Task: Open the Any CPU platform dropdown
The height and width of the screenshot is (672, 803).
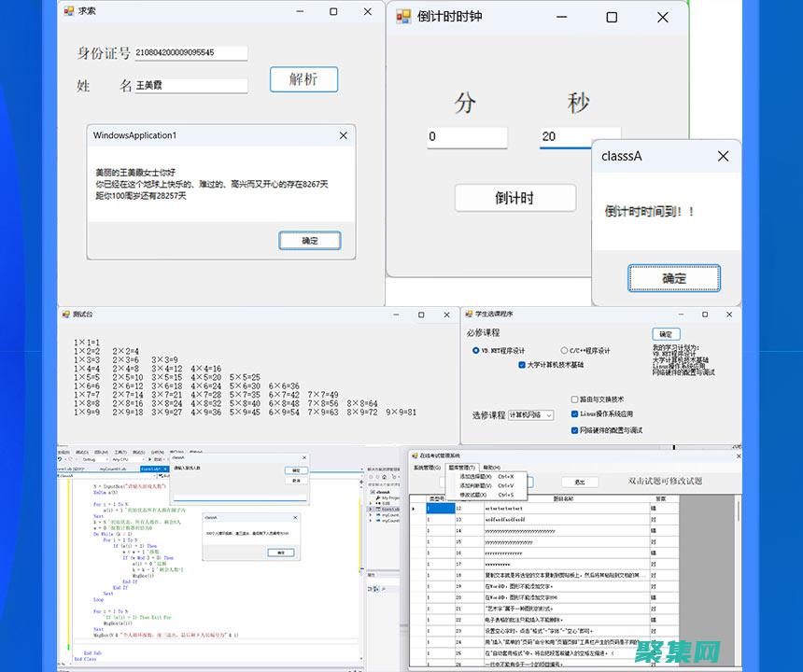Action: click(143, 458)
